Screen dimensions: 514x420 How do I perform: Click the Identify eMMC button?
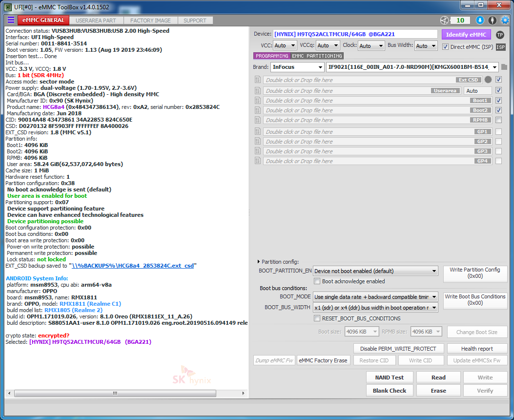(x=466, y=34)
